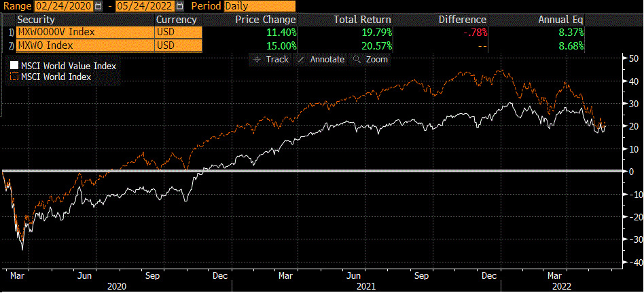Click the MSCI World Value Index legend label
644x293 pixels.
69,66
